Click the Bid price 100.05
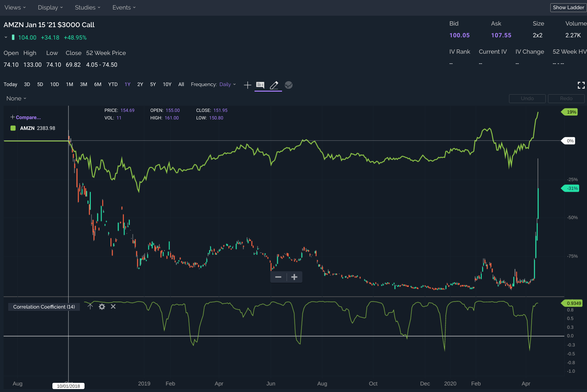The image size is (587, 392). 459,35
